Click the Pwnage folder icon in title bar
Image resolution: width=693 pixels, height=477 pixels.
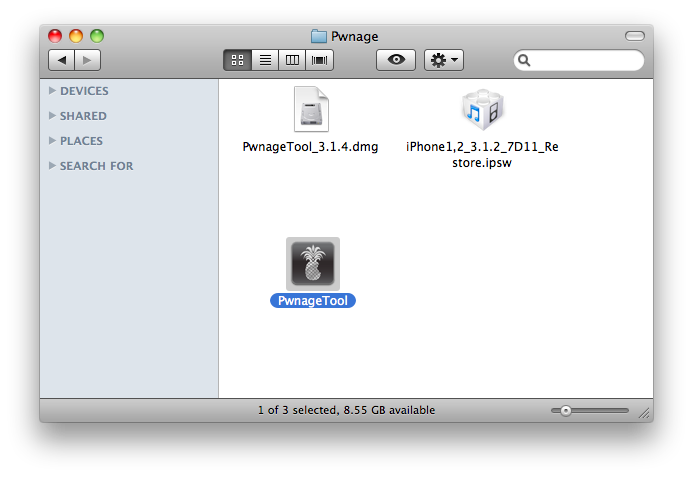319,36
